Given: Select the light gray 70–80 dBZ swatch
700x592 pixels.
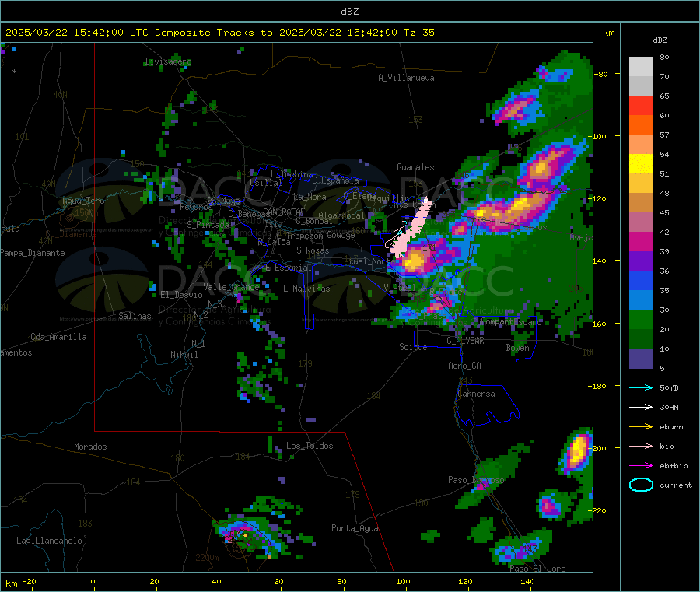Looking at the screenshot, I should point(641,67).
